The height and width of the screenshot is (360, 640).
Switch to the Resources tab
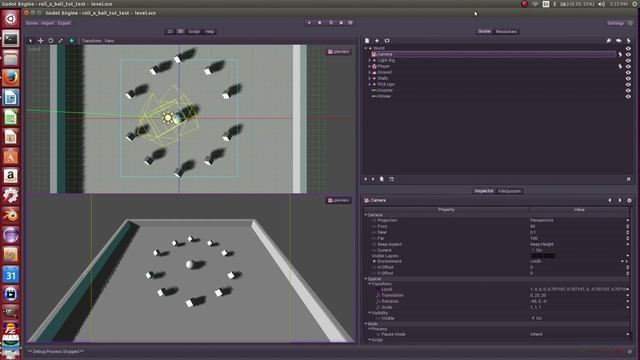[x=506, y=31]
